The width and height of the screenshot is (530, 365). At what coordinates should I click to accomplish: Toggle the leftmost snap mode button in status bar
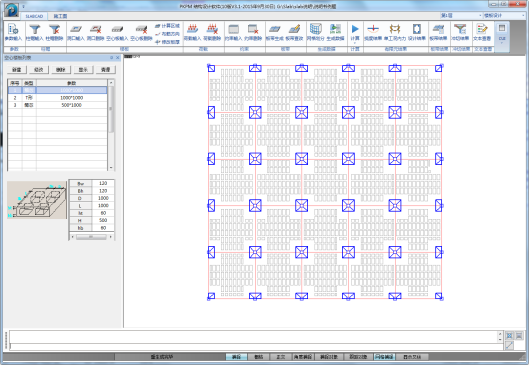[x=236, y=357]
